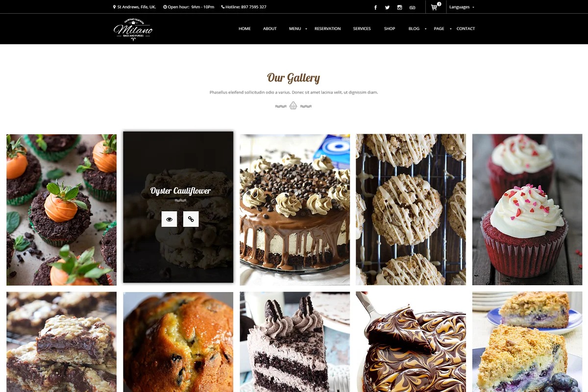Viewport: 588px width, 392px height.
Task: Expand the Page submenu arrow
Action: [450, 29]
